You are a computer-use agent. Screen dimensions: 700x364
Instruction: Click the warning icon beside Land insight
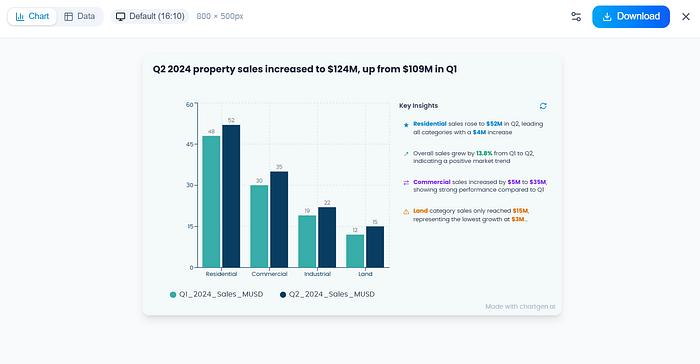point(406,212)
